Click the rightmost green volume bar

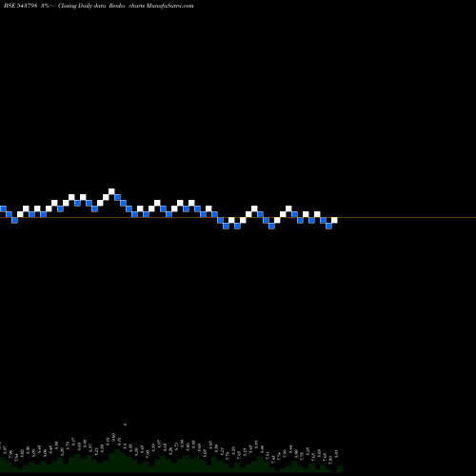[340, 469]
